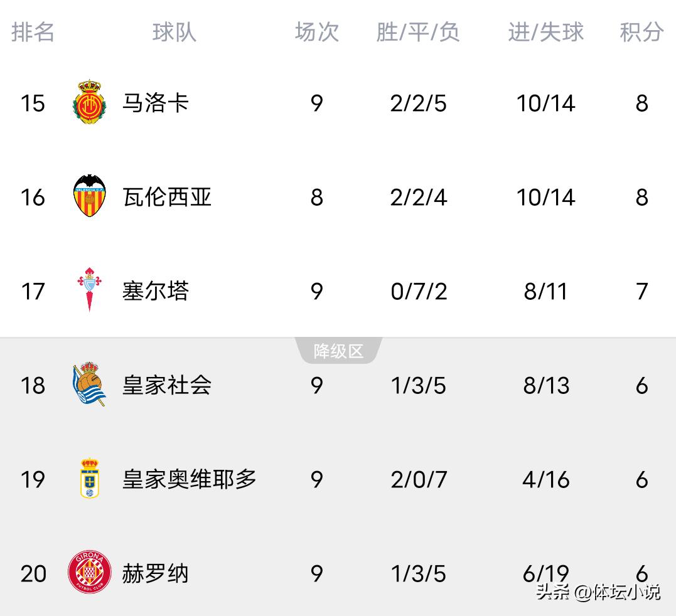Select the 皇家奥维耶多 team name
This screenshot has width=676, height=616.
click(x=190, y=479)
